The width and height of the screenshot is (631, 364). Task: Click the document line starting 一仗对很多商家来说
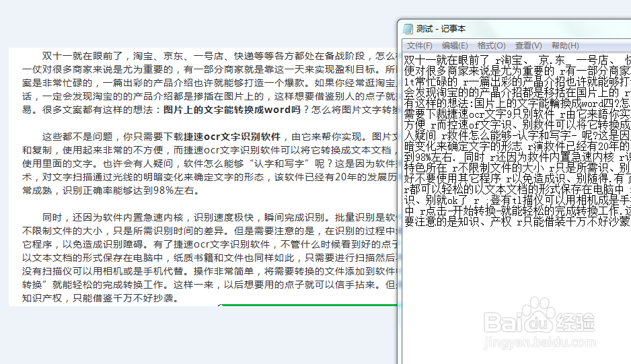click(210, 69)
